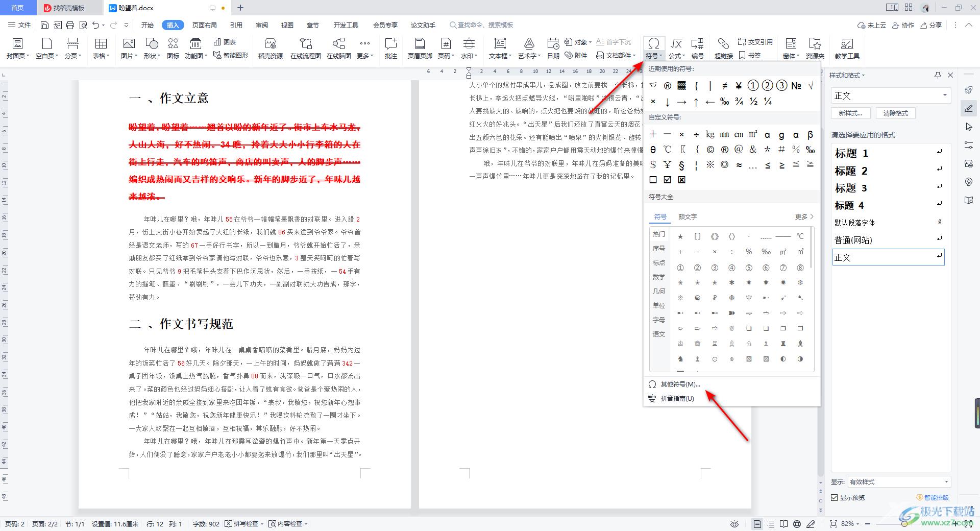This screenshot has width=980, height=531.
Task: Insert a cross reference (交叉引用)
Action: click(x=755, y=42)
